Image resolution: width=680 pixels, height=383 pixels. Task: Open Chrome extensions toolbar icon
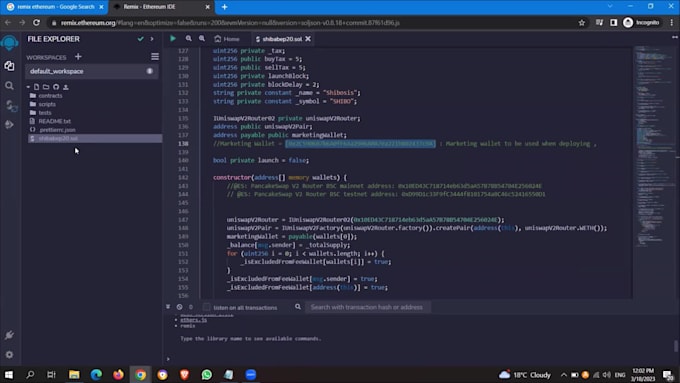pos(599,23)
